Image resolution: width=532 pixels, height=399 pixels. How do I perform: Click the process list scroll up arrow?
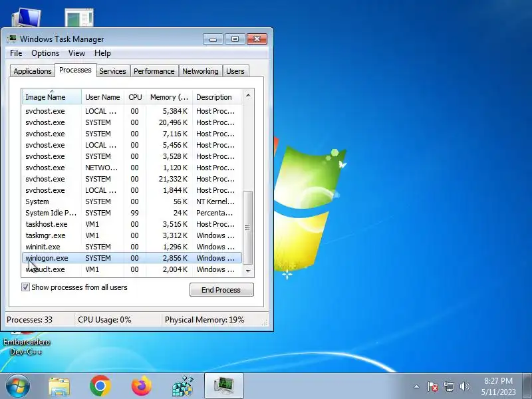tap(248, 96)
